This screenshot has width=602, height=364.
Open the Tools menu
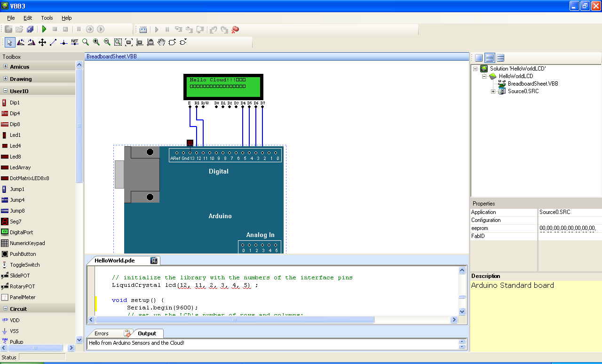click(47, 18)
